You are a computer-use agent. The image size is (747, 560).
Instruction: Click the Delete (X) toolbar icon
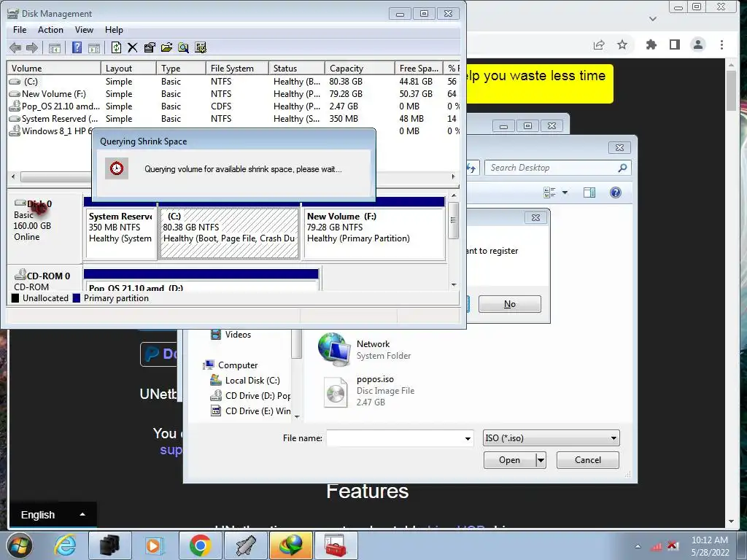133,47
